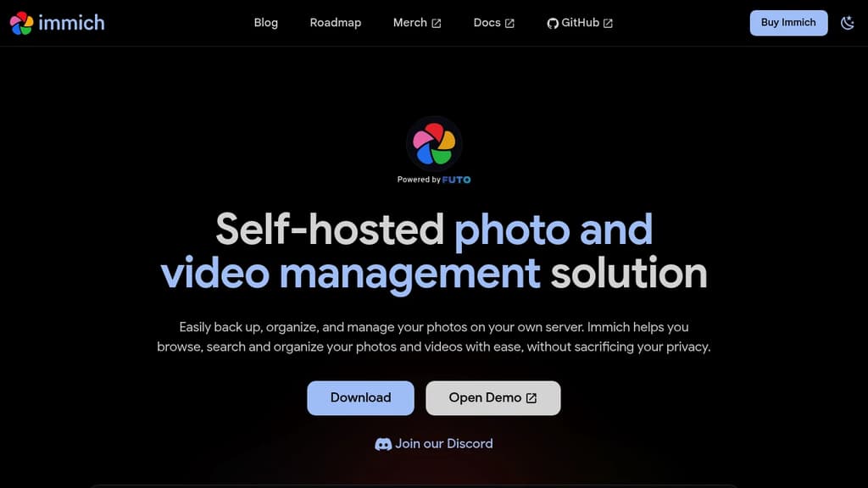
Task: Open the Open Demo button
Action: click(x=492, y=397)
